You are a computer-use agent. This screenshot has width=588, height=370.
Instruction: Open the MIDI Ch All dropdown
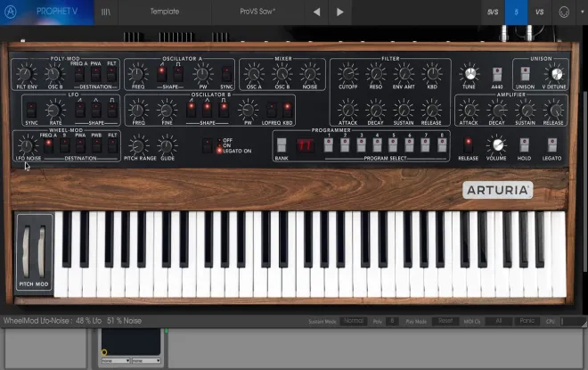[x=498, y=321]
